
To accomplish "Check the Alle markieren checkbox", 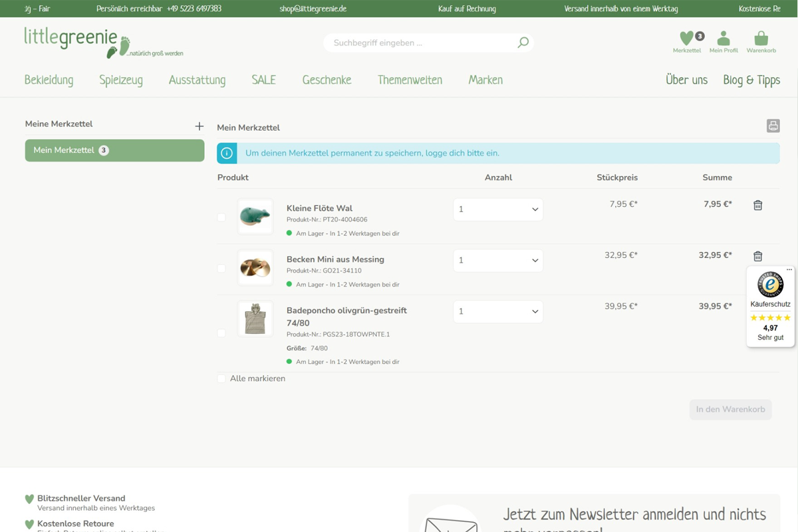I will click(221, 378).
